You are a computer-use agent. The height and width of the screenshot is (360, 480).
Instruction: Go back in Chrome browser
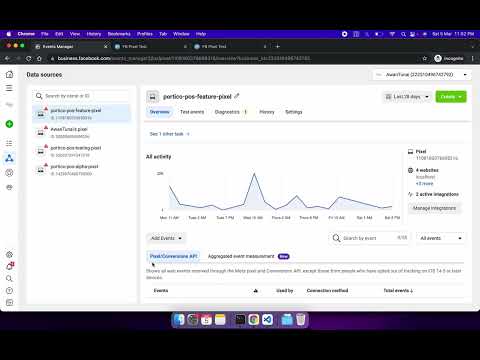pos(7,58)
